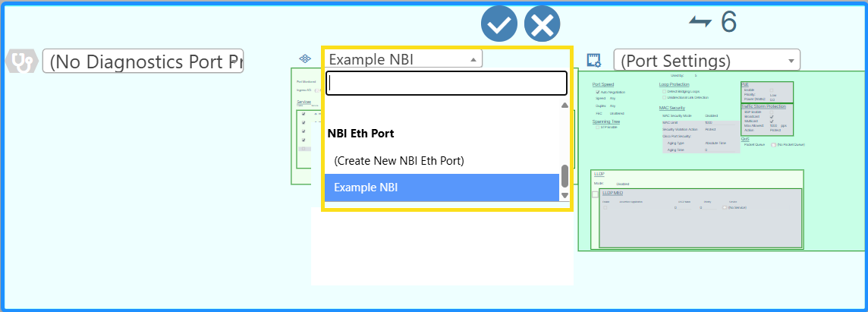The image size is (868, 312).
Task: Choose Create New NBI Eth Port option
Action: point(399,161)
